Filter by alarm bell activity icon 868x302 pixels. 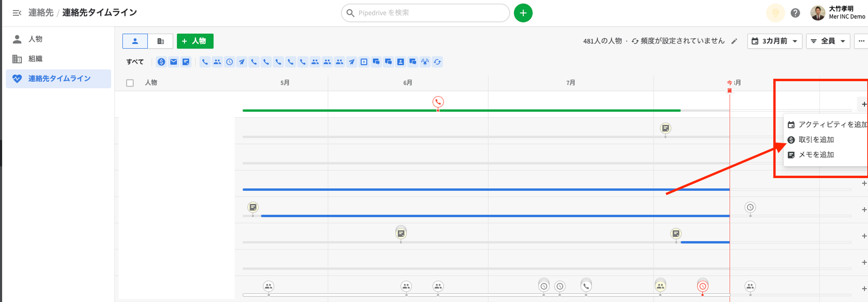(x=425, y=62)
